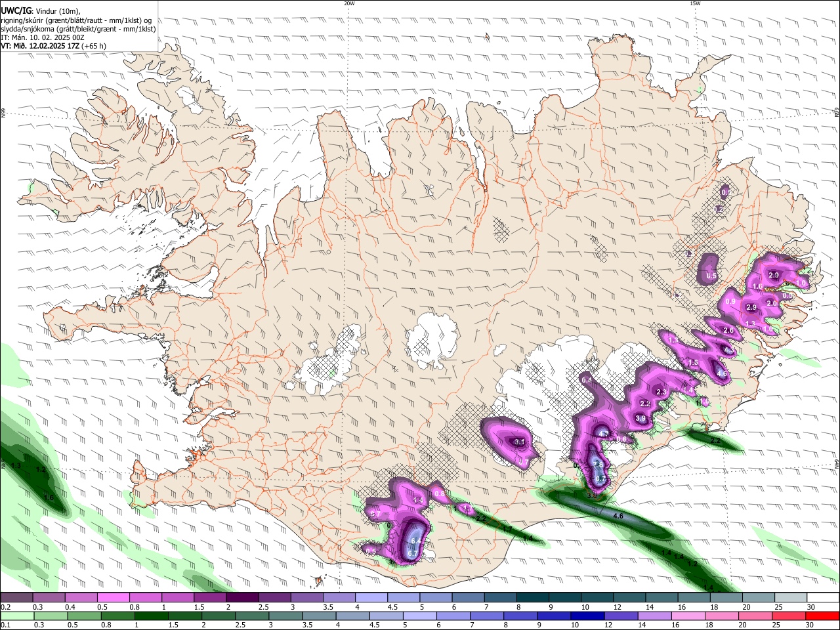Click the '15W' longitude label at top
The image size is (840, 630).
(x=695, y=3)
